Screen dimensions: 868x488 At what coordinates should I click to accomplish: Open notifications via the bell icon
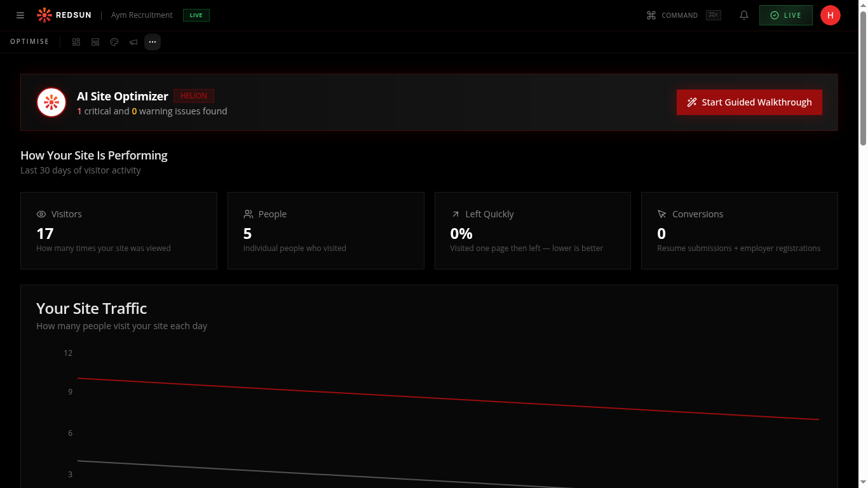pyautogui.click(x=743, y=15)
